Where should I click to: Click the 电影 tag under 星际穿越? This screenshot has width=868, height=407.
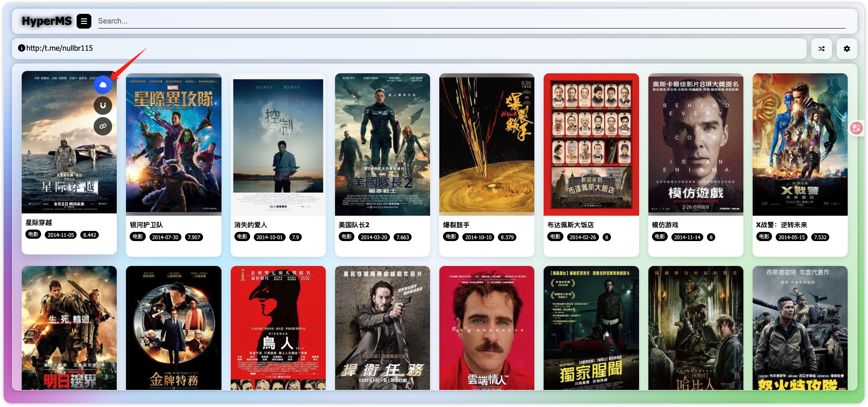(x=33, y=235)
